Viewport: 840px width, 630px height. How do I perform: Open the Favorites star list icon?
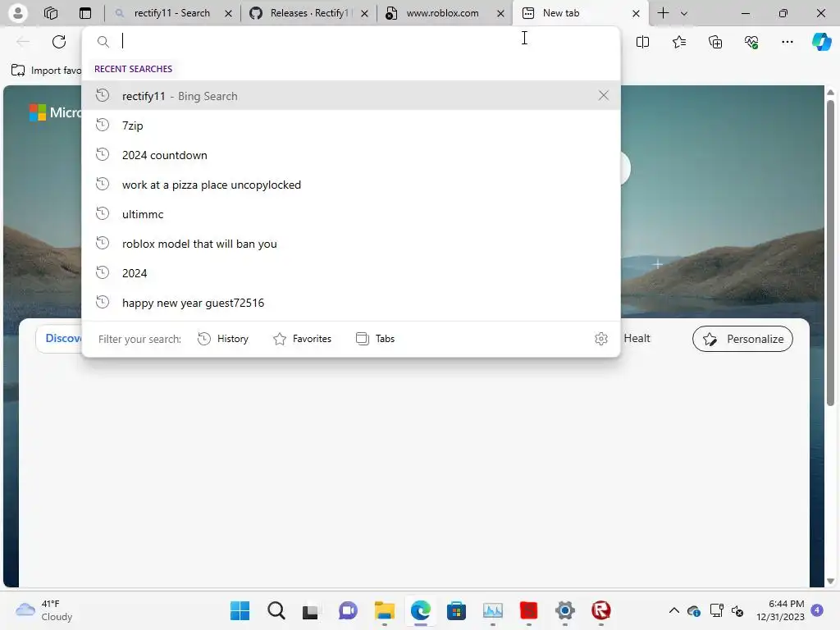tap(678, 42)
